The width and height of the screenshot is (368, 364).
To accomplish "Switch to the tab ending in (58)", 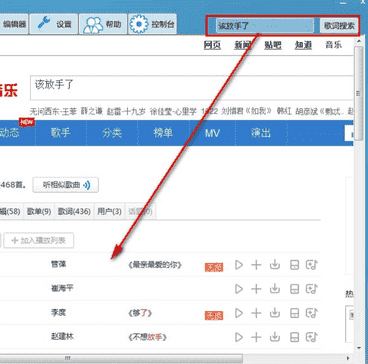I will 11,211.
